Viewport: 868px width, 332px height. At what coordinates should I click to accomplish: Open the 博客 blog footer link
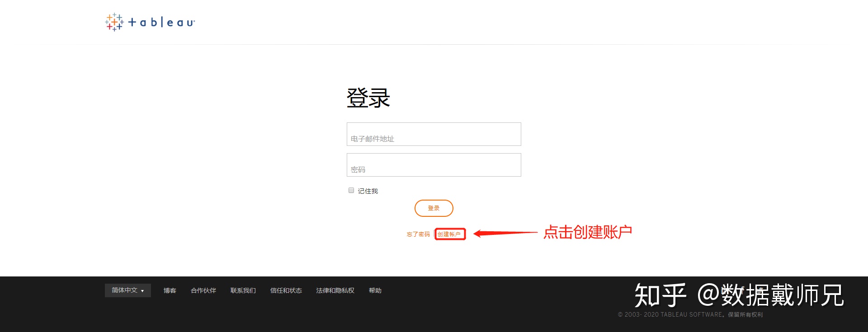(x=170, y=290)
